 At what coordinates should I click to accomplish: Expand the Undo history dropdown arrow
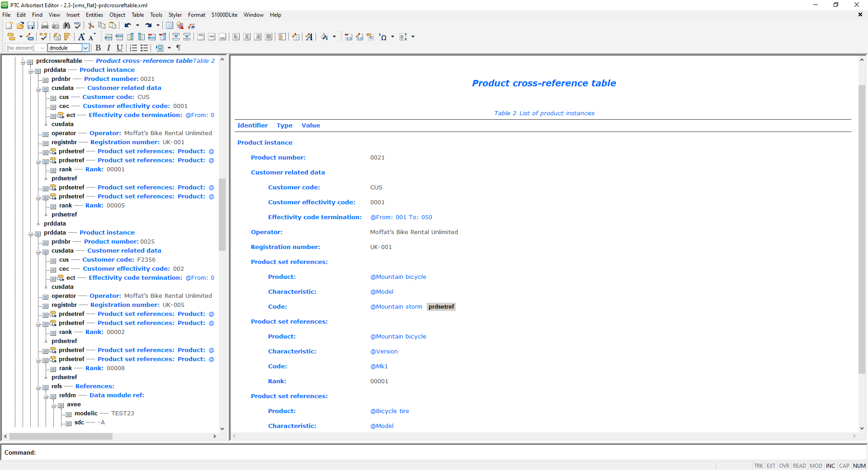[137, 26]
